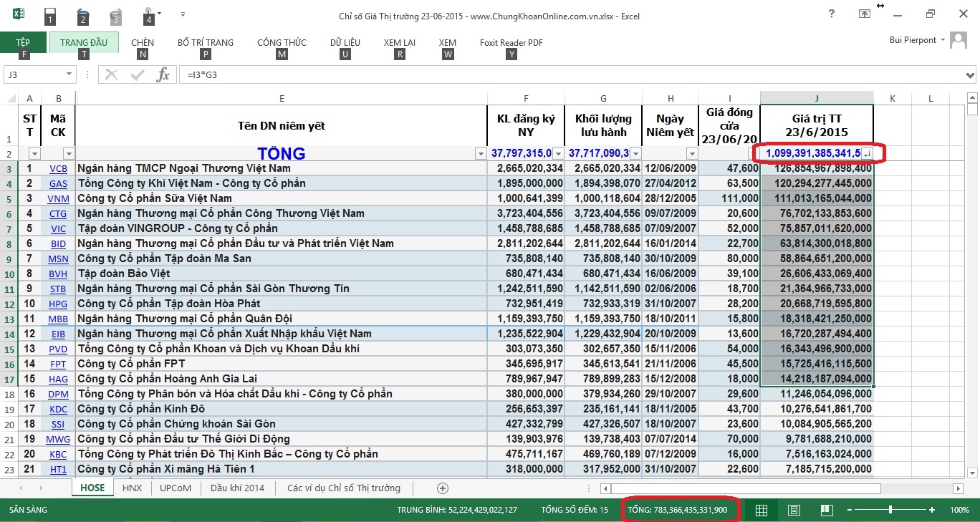
Task: Click the Redo icon in the quick access toolbar
Action: (x=116, y=14)
